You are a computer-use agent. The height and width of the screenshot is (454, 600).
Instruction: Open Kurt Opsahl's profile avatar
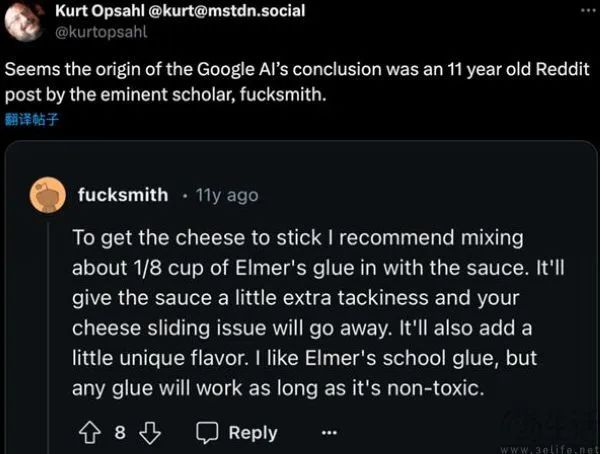coord(24,20)
